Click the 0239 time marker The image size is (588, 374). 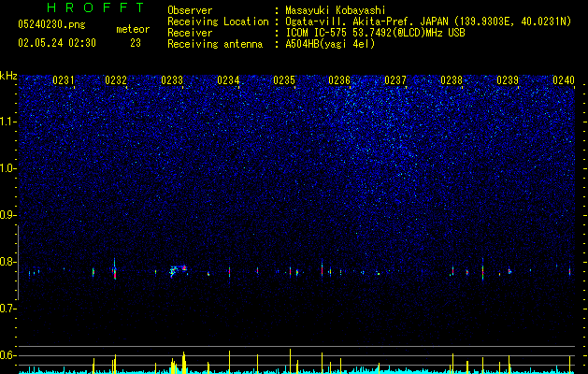coord(508,80)
